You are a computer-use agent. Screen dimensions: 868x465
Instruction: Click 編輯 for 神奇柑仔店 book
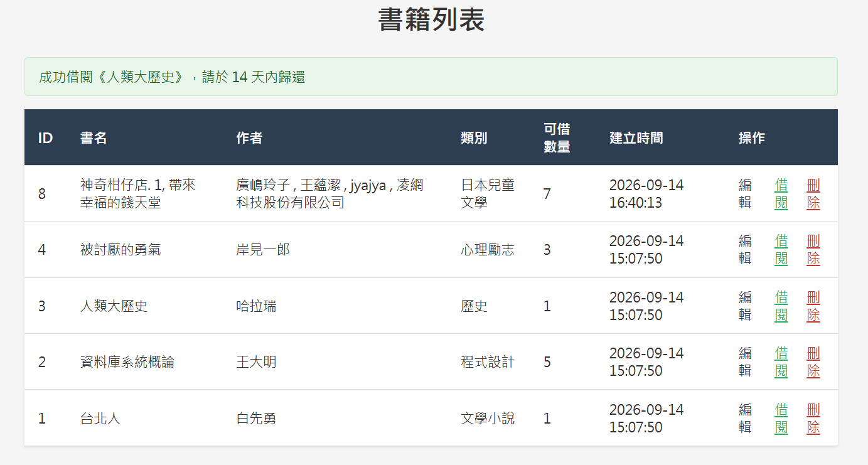(745, 194)
